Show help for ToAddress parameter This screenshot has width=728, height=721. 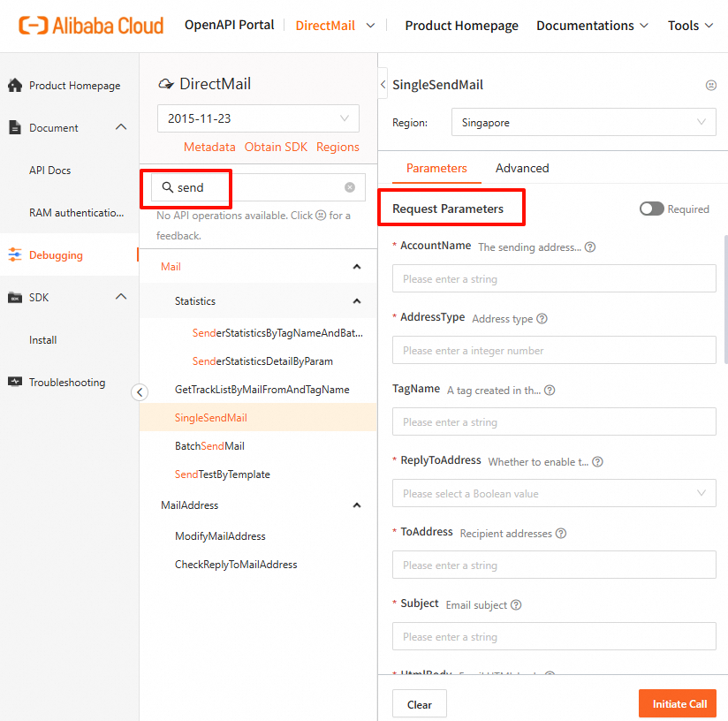point(561,533)
